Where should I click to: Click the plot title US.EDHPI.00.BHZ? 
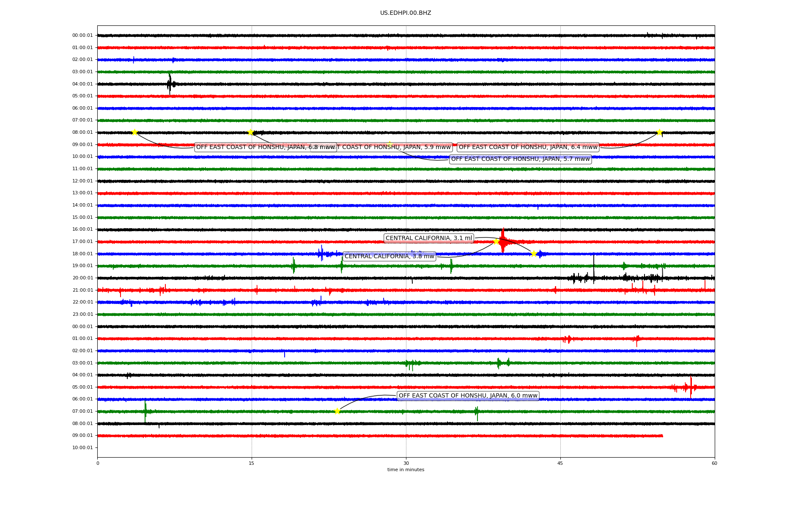pyautogui.click(x=405, y=13)
